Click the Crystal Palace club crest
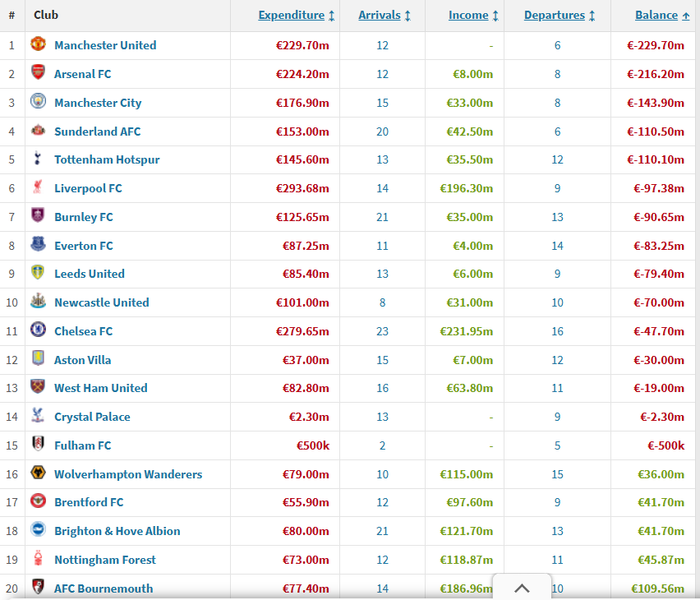Screen dimensions: 700x600 point(38,416)
